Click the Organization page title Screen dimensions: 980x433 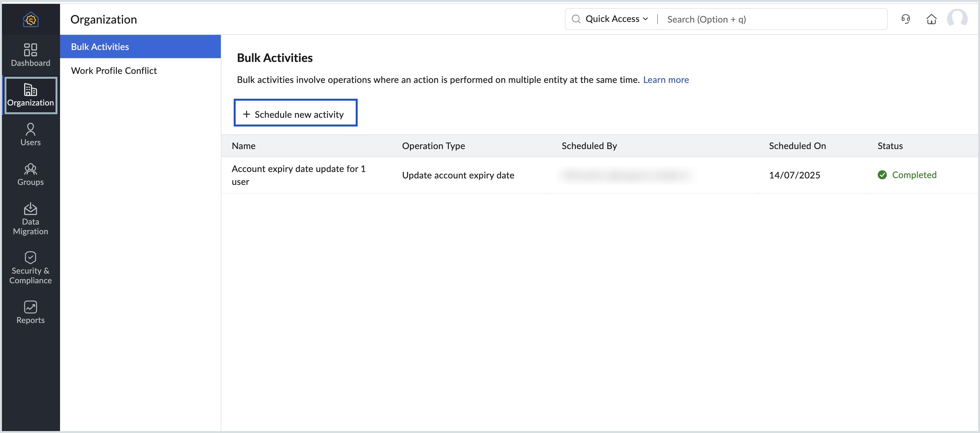click(104, 19)
